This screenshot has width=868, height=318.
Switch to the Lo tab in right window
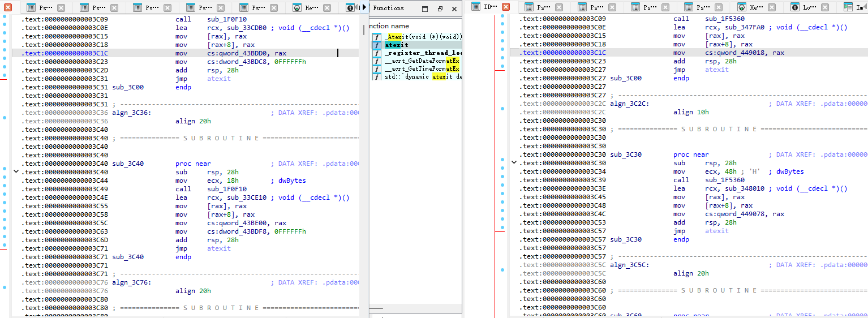point(810,8)
